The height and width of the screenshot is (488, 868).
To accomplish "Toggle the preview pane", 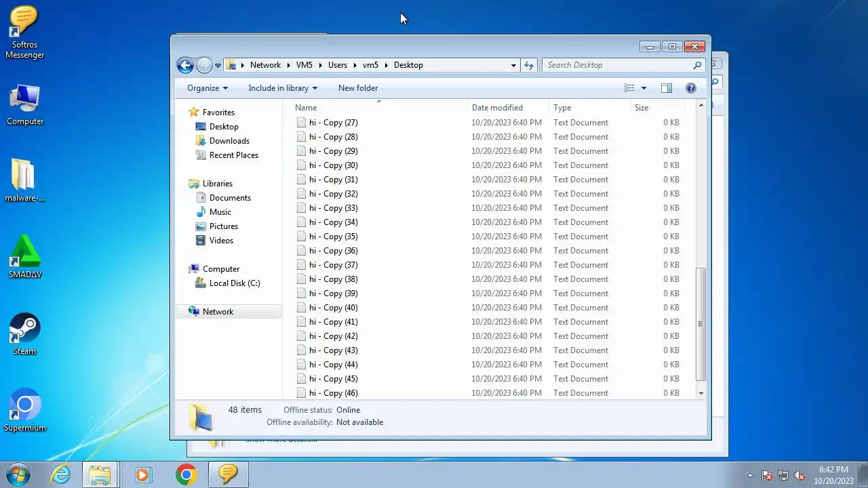I will [667, 88].
